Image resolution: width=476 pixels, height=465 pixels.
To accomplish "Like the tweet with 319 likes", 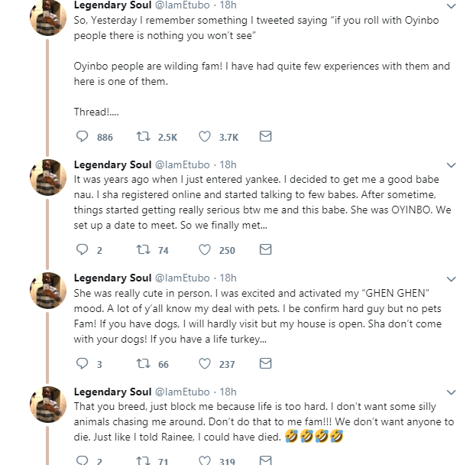I will 205,460.
